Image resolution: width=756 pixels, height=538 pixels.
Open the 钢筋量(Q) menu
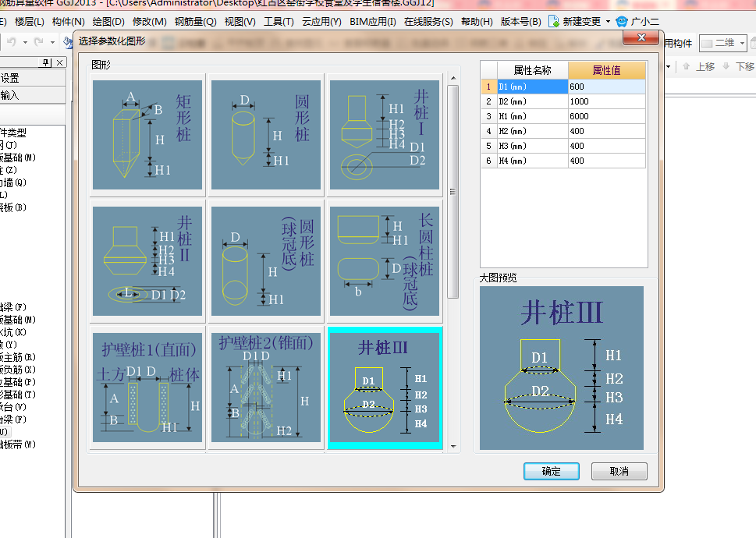195,22
